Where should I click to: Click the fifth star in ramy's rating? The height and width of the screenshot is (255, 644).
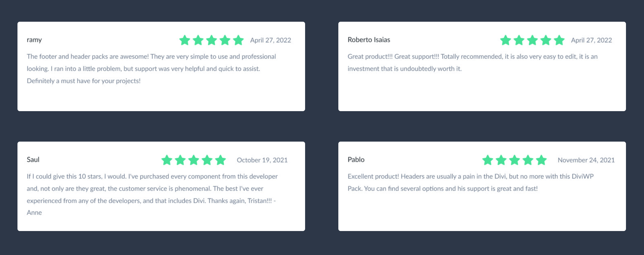click(238, 40)
